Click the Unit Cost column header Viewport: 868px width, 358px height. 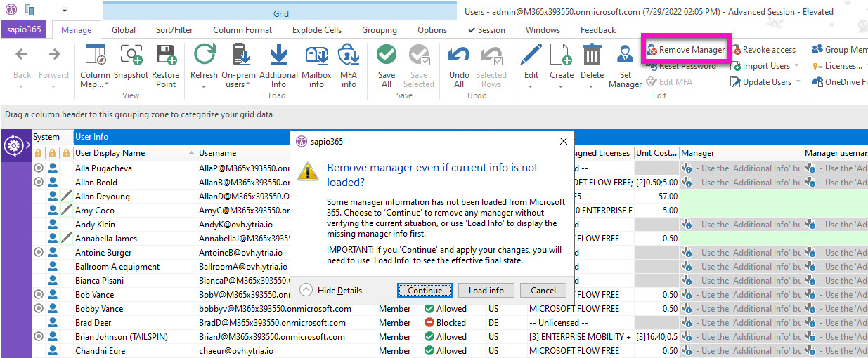pyautogui.click(x=656, y=152)
